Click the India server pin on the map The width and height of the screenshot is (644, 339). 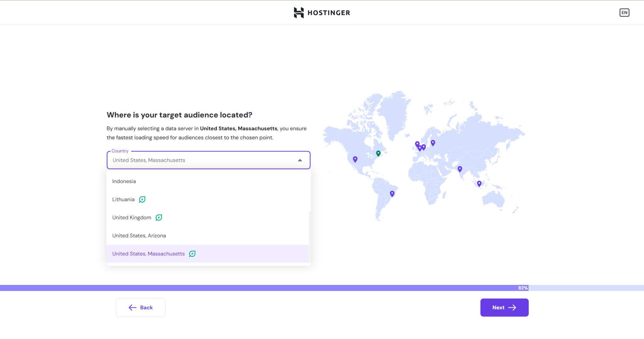(x=460, y=169)
